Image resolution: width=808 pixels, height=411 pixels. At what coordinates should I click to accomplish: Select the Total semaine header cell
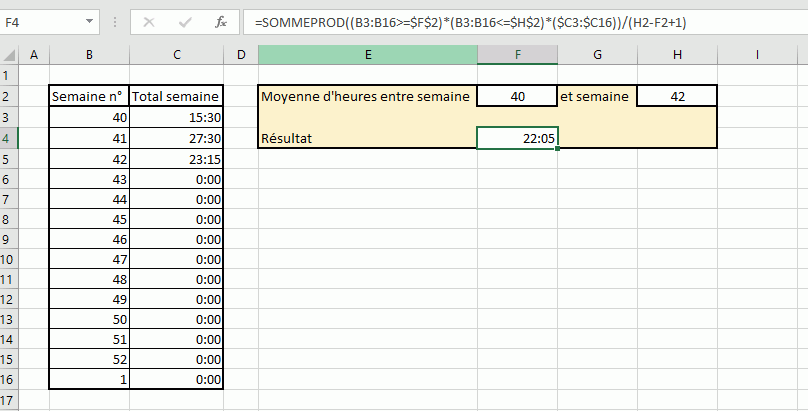(176, 96)
